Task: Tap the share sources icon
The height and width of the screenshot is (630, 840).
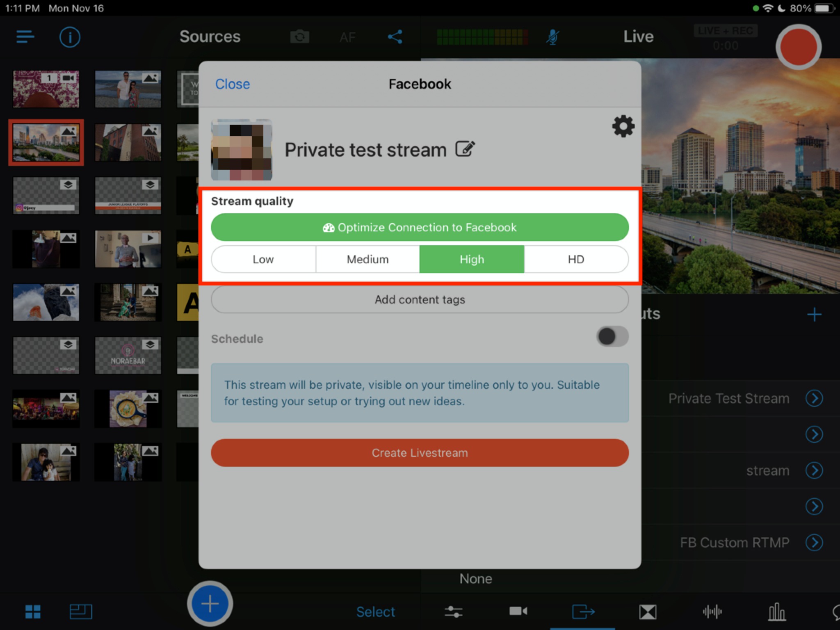Action: pyautogui.click(x=395, y=37)
